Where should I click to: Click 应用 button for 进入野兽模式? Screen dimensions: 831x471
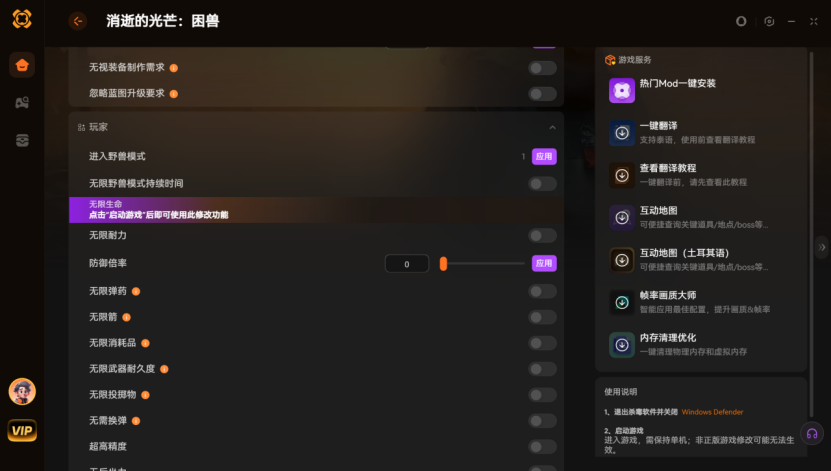tap(544, 156)
